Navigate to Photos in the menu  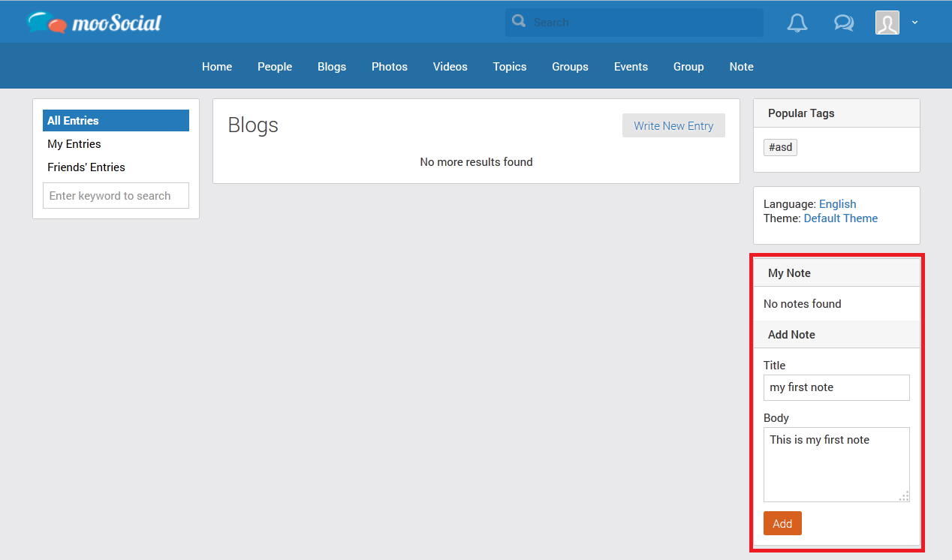pyautogui.click(x=390, y=67)
